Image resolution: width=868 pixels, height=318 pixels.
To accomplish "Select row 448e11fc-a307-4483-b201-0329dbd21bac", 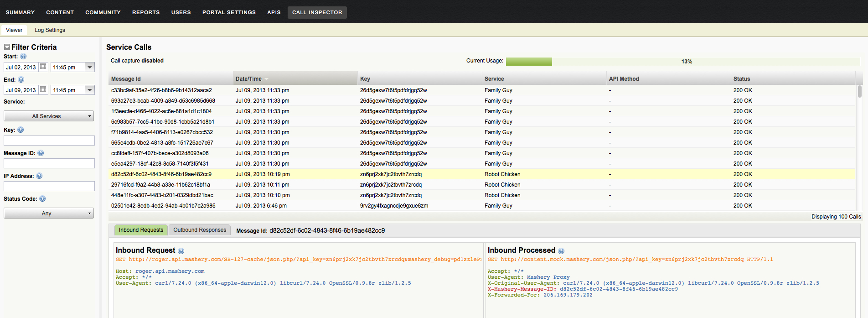I will pos(482,195).
